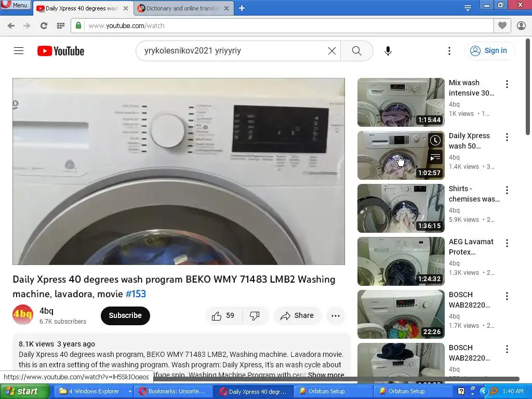Click the main video player
Image resolution: width=532 pixels, height=399 pixels.
tap(179, 171)
